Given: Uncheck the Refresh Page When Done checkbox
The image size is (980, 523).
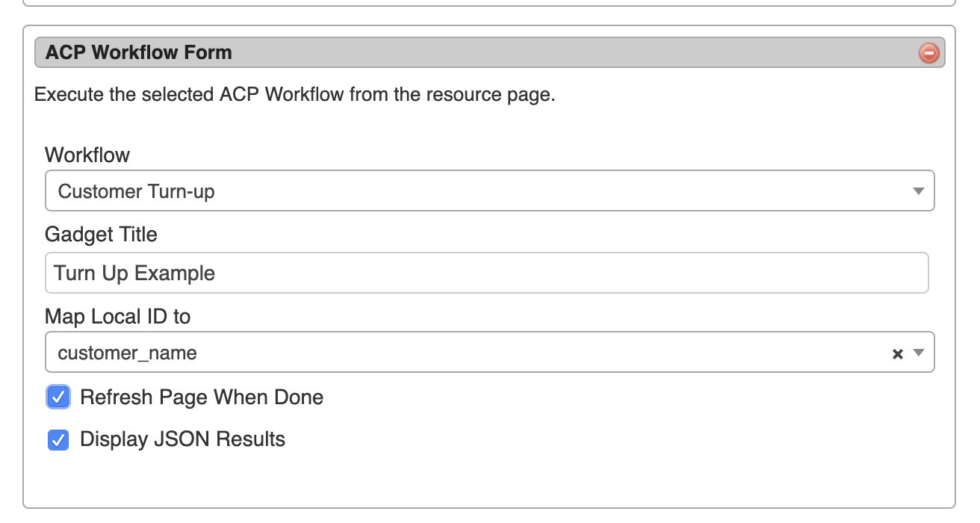Looking at the screenshot, I should click(x=58, y=397).
